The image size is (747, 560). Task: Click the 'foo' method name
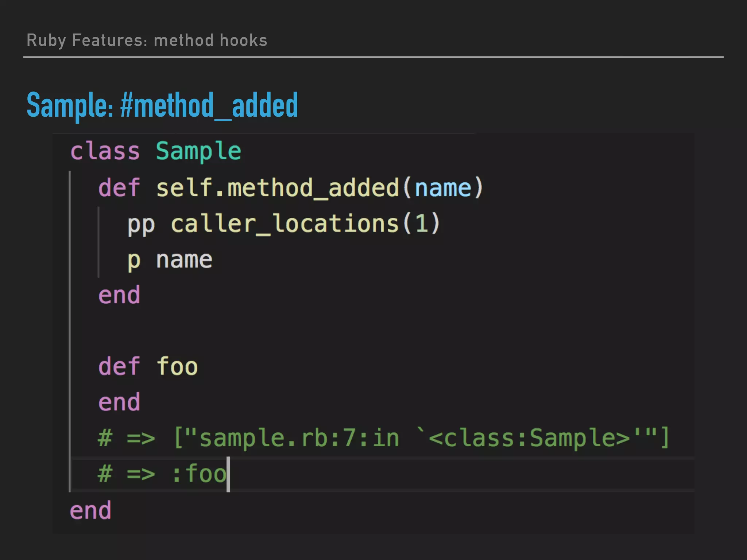[177, 366]
